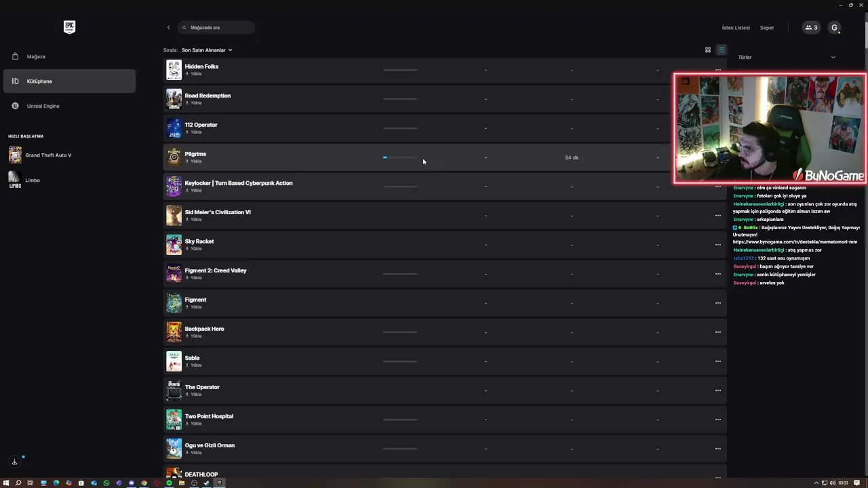
Task: Click the Civilization VI cover icon
Action: click(x=174, y=216)
